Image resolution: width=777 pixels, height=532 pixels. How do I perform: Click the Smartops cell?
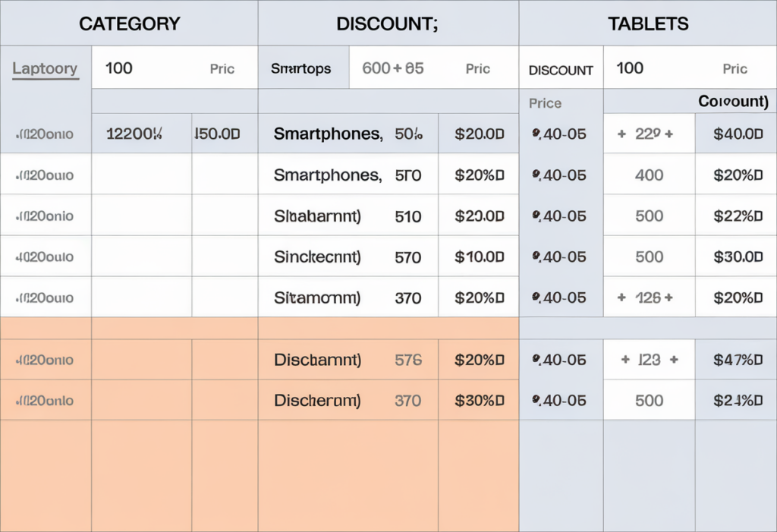click(x=300, y=69)
